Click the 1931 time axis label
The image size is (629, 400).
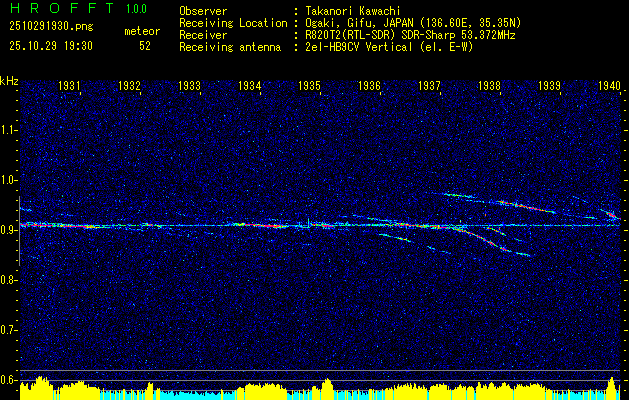[69, 85]
